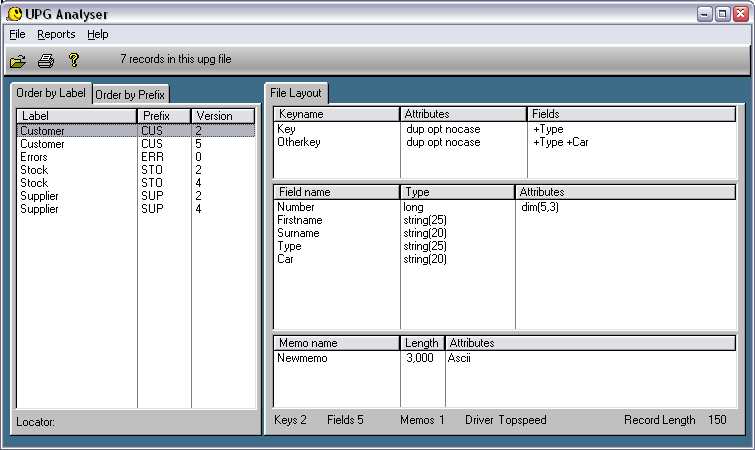
Task: Open the Help menu
Action: pos(97,34)
